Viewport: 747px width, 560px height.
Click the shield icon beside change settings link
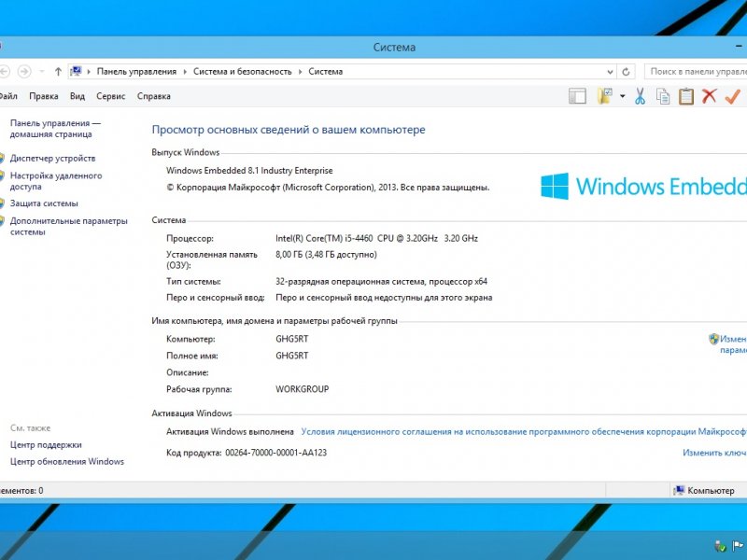(713, 339)
